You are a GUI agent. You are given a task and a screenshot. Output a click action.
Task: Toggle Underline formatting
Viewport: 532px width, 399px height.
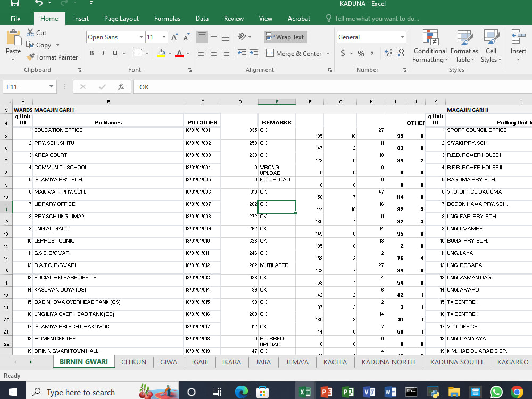(115, 53)
